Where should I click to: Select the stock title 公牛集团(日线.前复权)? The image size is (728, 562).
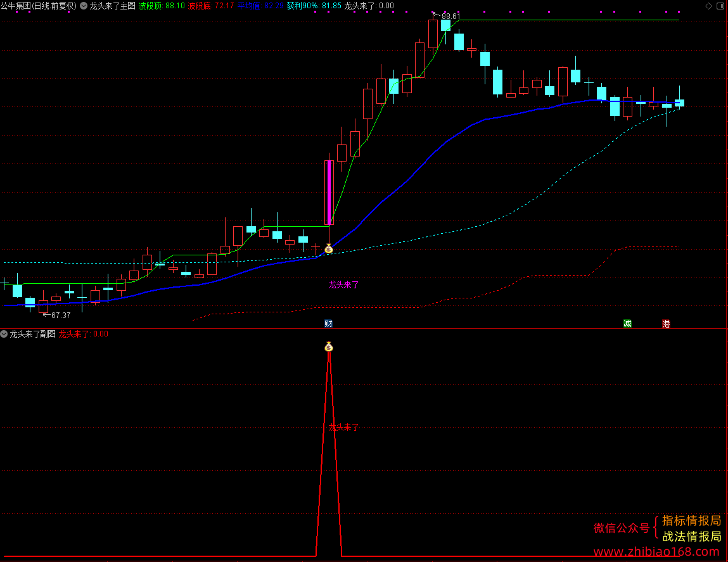pos(39,6)
